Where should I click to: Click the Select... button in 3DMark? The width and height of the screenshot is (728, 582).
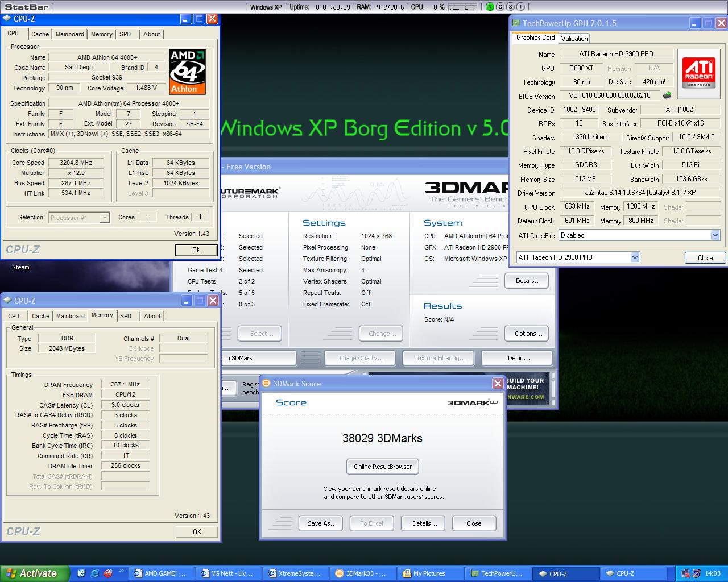(x=260, y=334)
